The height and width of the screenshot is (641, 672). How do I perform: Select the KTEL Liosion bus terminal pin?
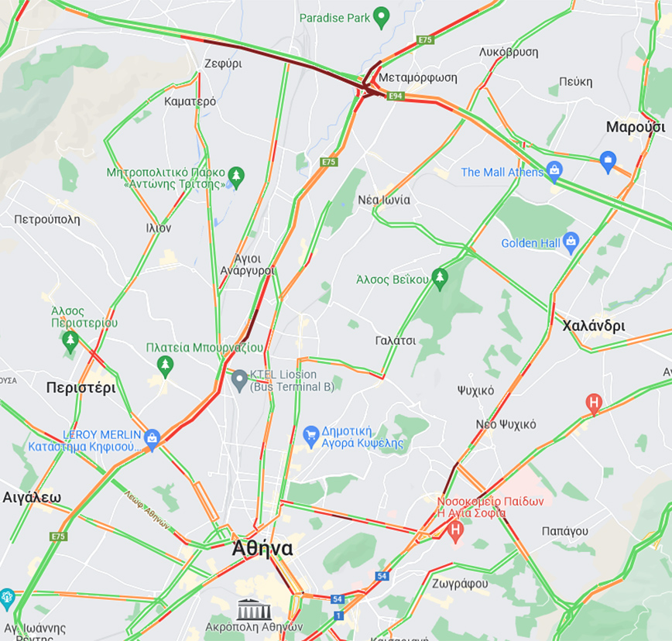point(239,380)
